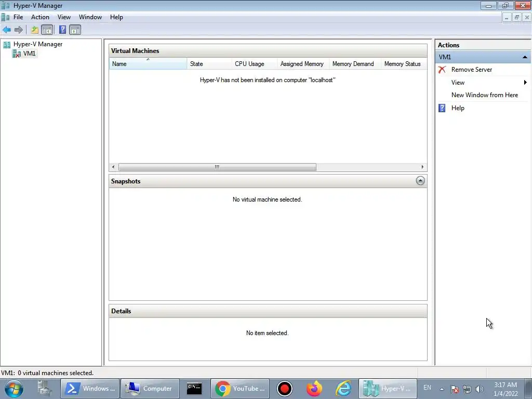
Task: Click the Action Center flag tray icon
Action: pos(455,389)
